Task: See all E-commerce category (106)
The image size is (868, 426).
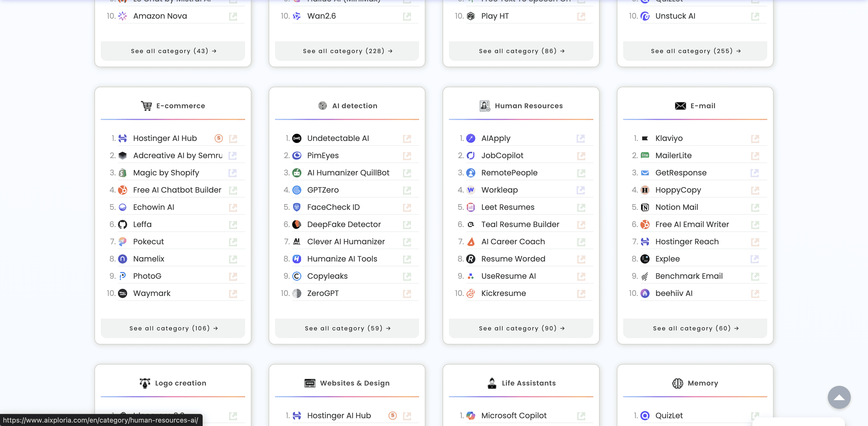Action: coord(173,328)
